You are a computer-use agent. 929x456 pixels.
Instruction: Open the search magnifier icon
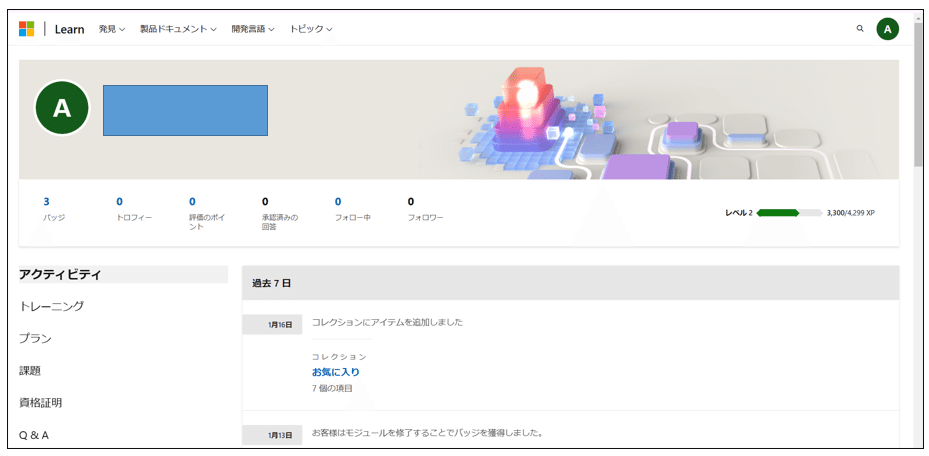[x=860, y=28]
